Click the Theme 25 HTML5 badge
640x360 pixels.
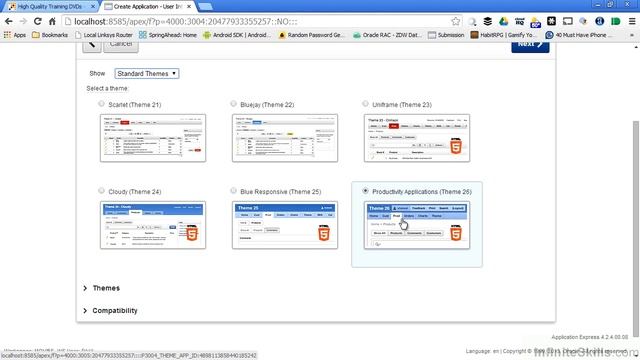pyautogui.click(x=324, y=233)
